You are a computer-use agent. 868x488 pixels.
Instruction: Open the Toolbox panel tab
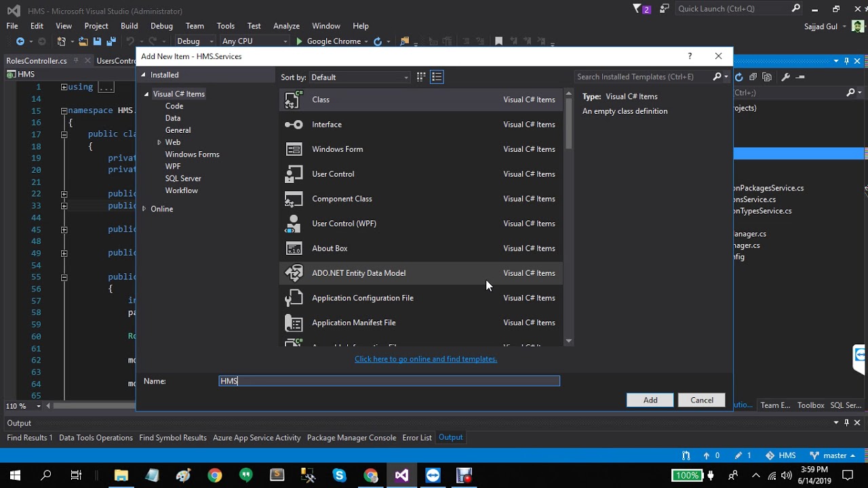(x=810, y=405)
